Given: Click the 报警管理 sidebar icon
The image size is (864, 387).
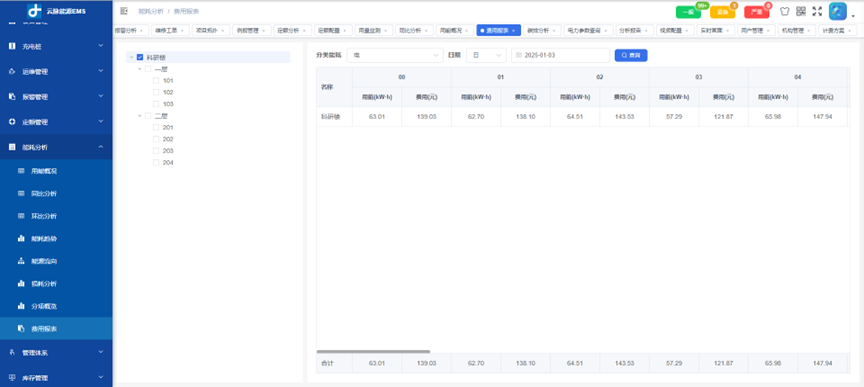Looking at the screenshot, I should tap(12, 96).
